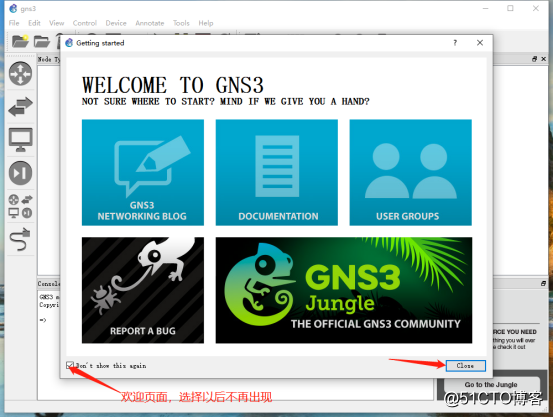Maximize the gns3 main window

[510, 8]
